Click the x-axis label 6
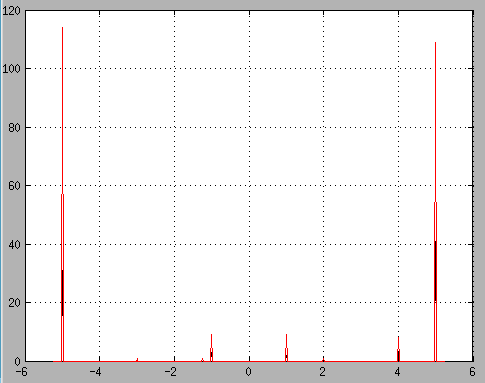This screenshot has height=383, width=485. coord(472,372)
